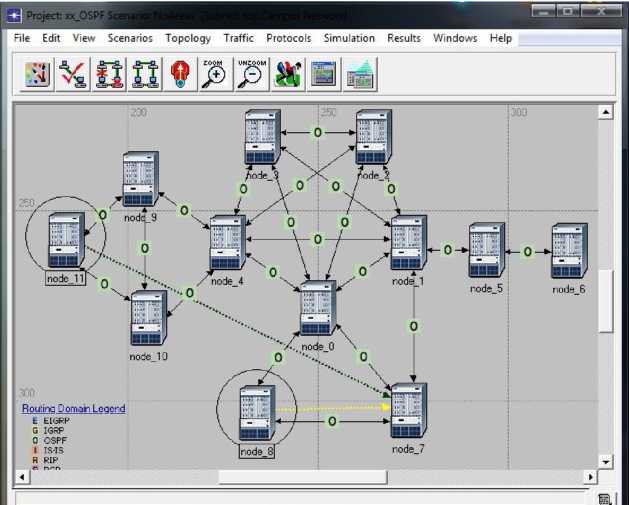
Task: Click the yellow dotted path node_8 to node_7
Action: (x=332, y=409)
